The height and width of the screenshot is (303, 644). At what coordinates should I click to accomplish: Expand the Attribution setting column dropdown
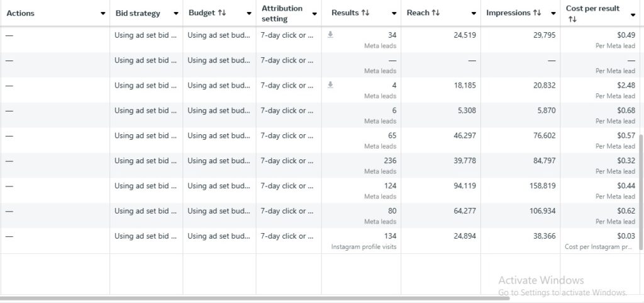314,13
